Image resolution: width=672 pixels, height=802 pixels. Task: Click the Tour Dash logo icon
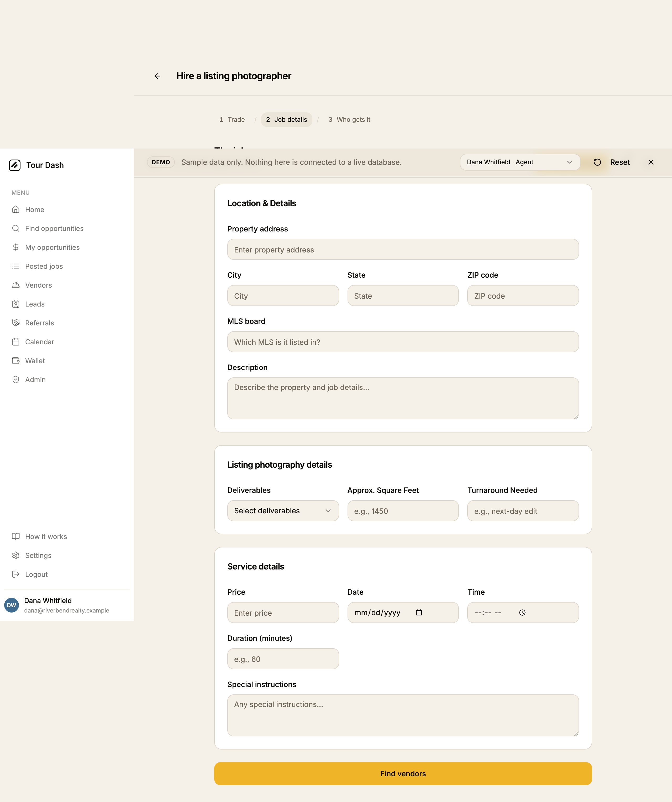14,165
